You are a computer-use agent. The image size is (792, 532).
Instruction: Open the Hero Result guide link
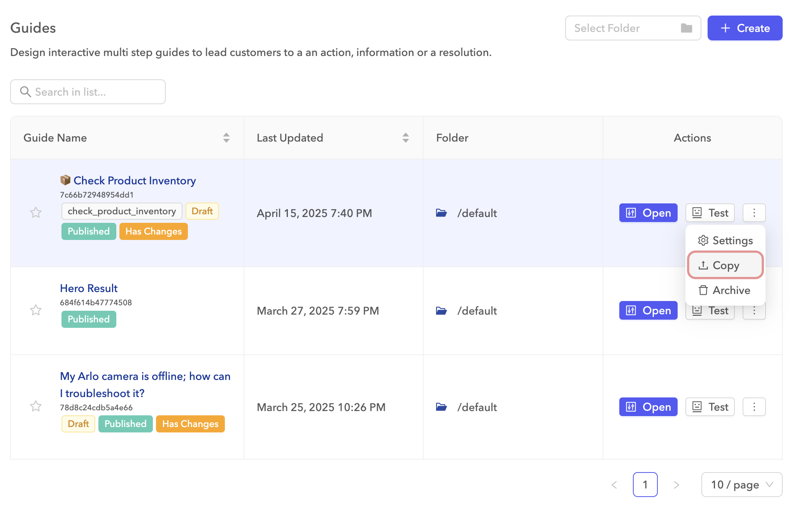89,288
